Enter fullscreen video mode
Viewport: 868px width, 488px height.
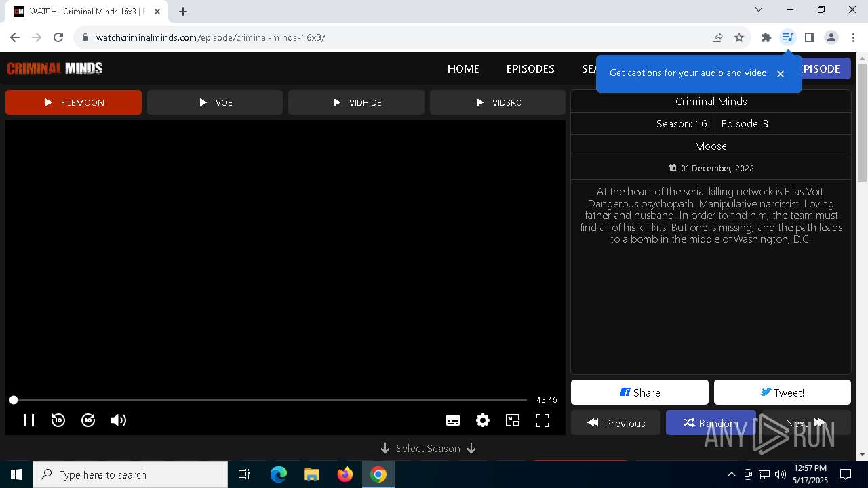click(542, 420)
